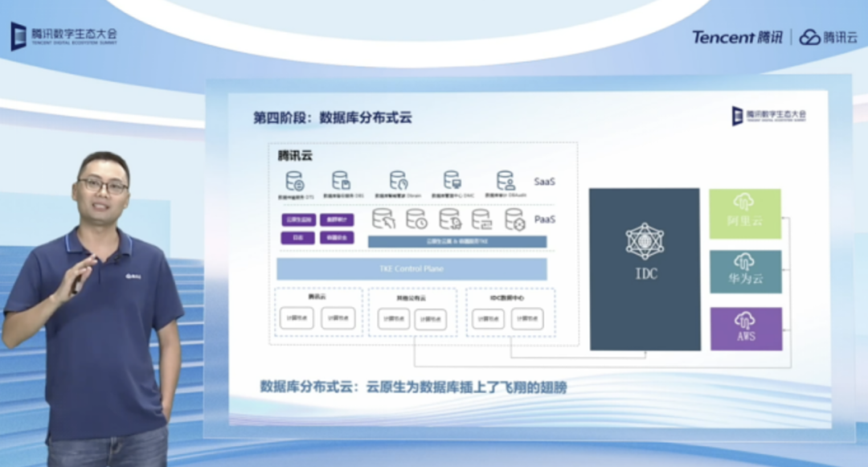The width and height of the screenshot is (868, 467).
Task: Click the purple button right of 云原生监控
Action: 337,219
